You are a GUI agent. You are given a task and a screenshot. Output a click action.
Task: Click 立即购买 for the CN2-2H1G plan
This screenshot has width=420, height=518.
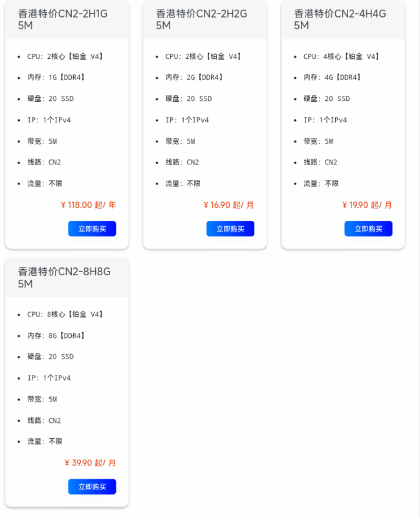coord(92,229)
